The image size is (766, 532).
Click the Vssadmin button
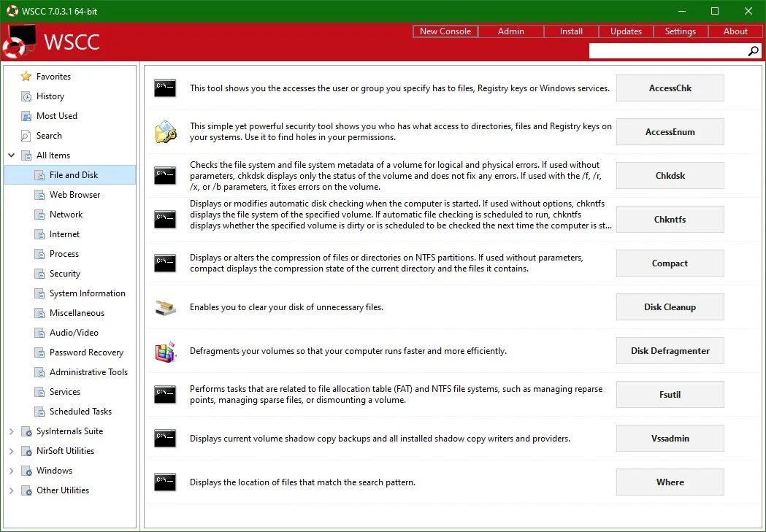(670, 439)
